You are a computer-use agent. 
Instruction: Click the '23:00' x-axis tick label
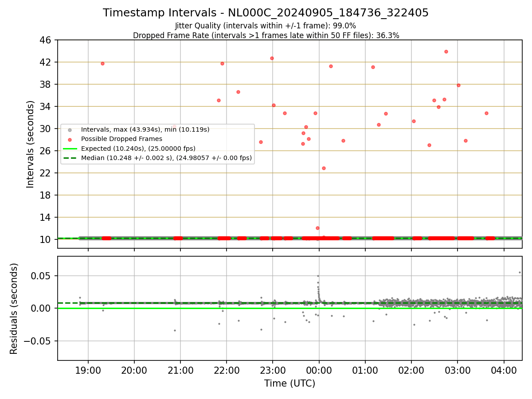point(273,371)
